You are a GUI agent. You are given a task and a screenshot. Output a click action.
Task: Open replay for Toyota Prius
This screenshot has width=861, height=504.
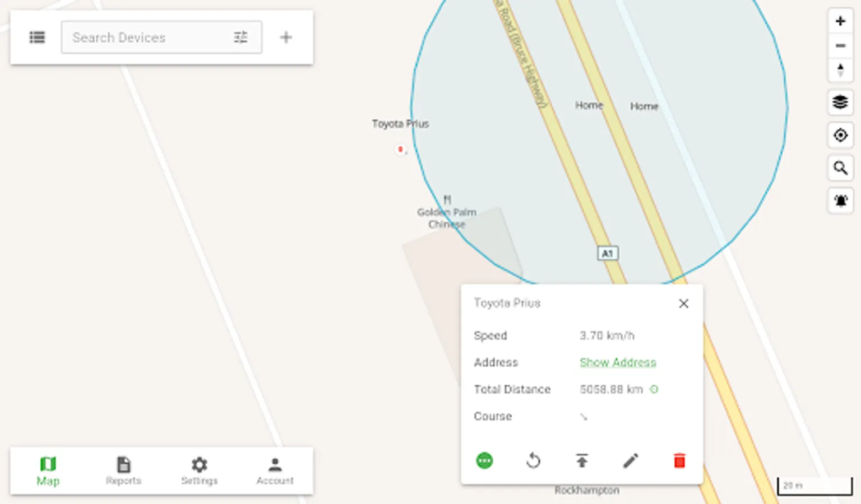pyautogui.click(x=533, y=461)
